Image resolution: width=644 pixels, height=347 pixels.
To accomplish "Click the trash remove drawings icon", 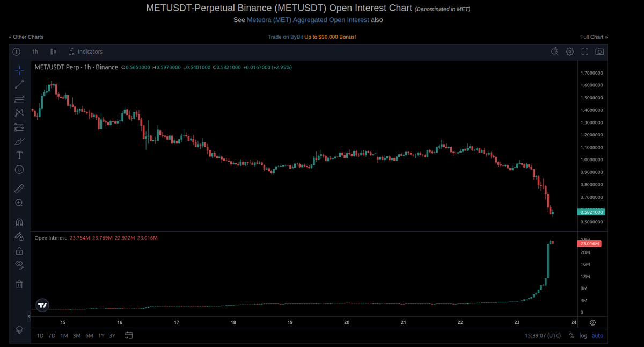I will click(19, 284).
